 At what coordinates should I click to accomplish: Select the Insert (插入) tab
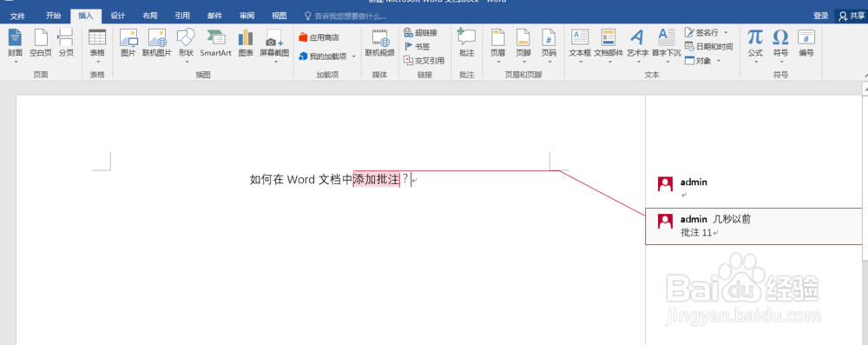[x=86, y=17]
